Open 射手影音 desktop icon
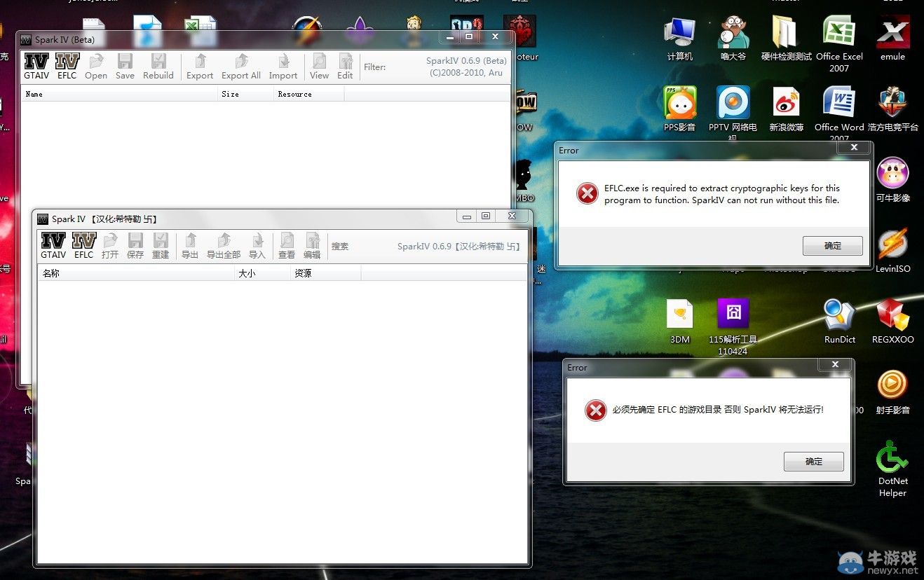Image resolution: width=924 pixels, height=580 pixels. [892, 392]
